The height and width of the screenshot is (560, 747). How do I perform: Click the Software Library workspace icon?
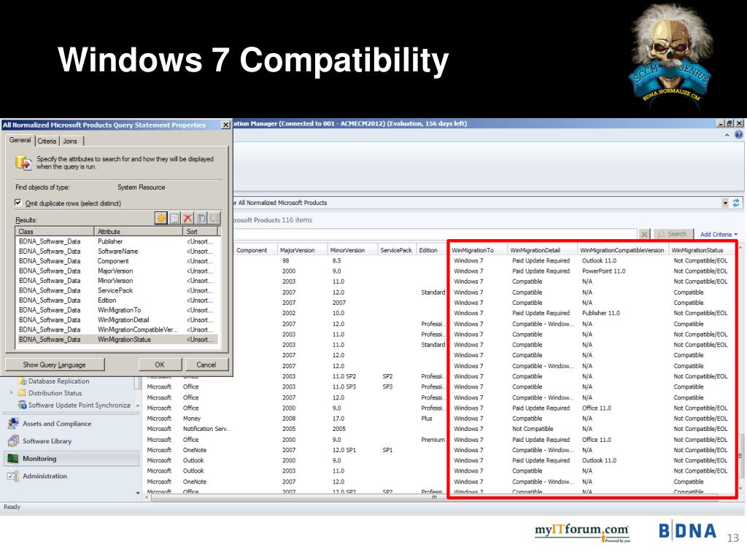(14, 441)
